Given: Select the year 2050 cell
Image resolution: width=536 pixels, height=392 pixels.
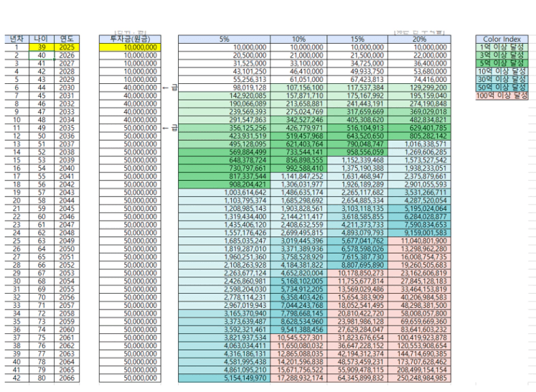Looking at the screenshot, I should (x=67, y=248).
